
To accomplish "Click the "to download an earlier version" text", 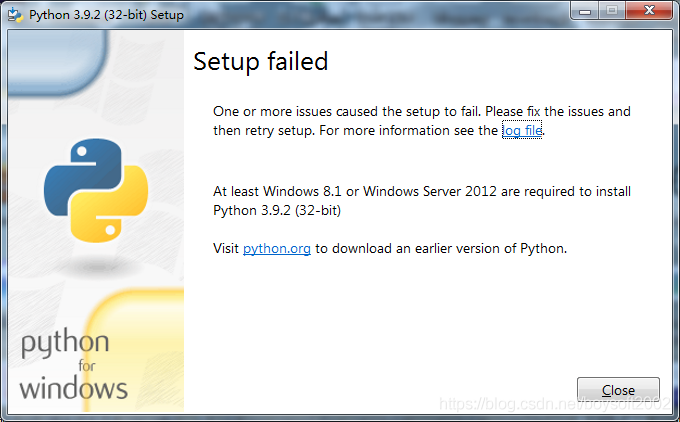I will [441, 248].
